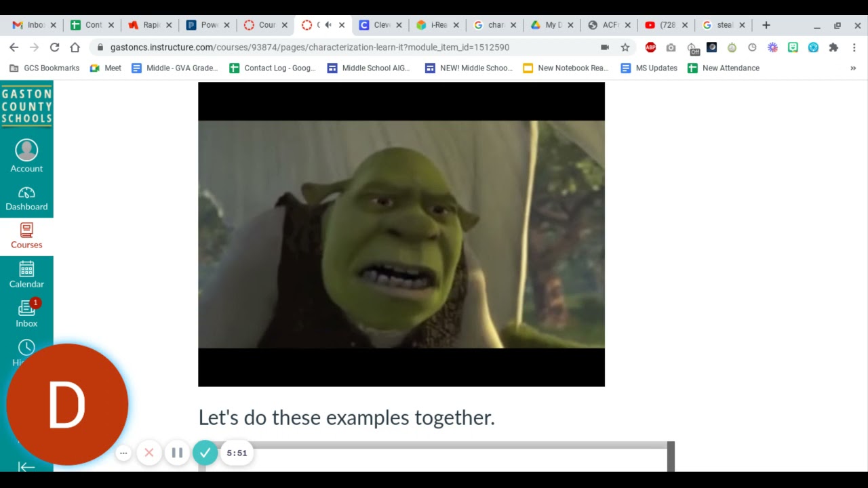Image resolution: width=868 pixels, height=488 pixels.
Task: Click the Gaston County Schools logo
Action: tap(26, 105)
